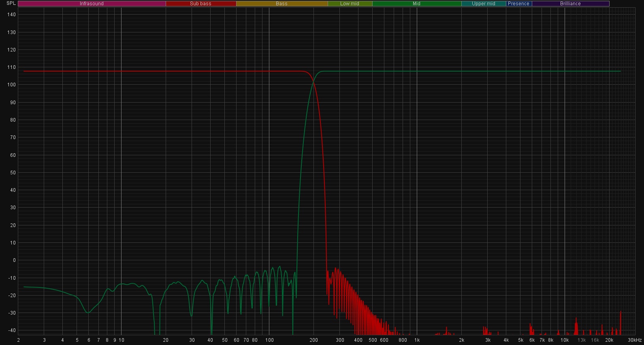This screenshot has height=345, width=644.
Task: Click the Bass frequency band label
Action: 281,4
